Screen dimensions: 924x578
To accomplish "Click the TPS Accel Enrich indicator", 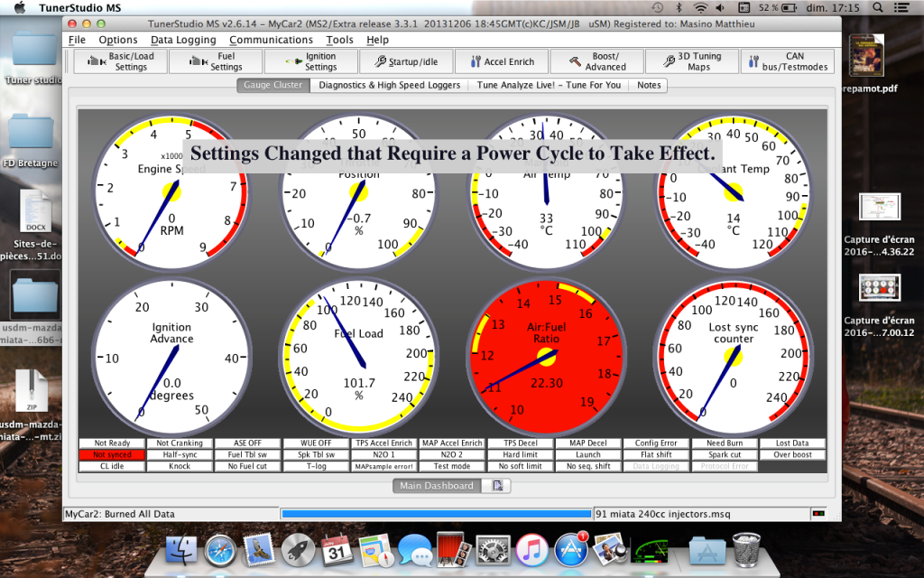I will click(x=384, y=443).
